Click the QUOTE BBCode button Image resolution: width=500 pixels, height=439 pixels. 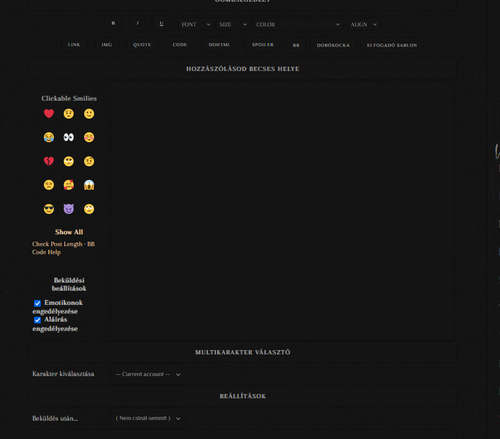[x=142, y=45]
